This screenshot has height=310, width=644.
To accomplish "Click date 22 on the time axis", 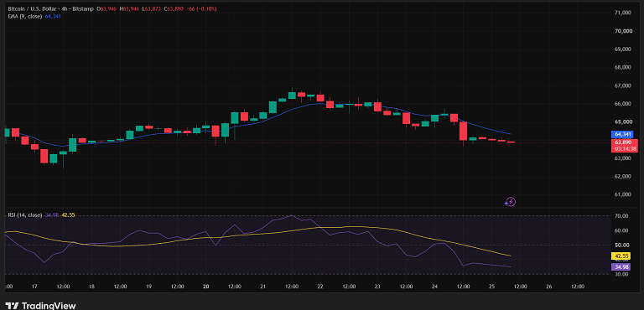I will [x=320, y=287].
